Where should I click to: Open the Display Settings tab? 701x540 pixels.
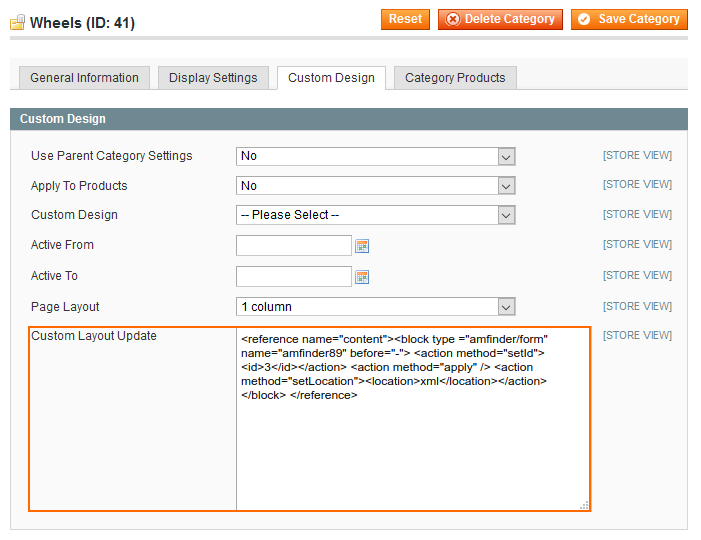213,78
